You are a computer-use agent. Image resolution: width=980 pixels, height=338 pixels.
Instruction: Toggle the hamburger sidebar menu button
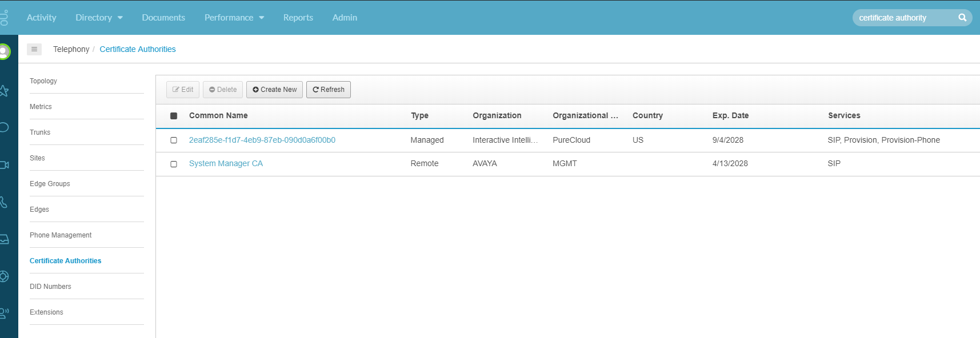34,49
